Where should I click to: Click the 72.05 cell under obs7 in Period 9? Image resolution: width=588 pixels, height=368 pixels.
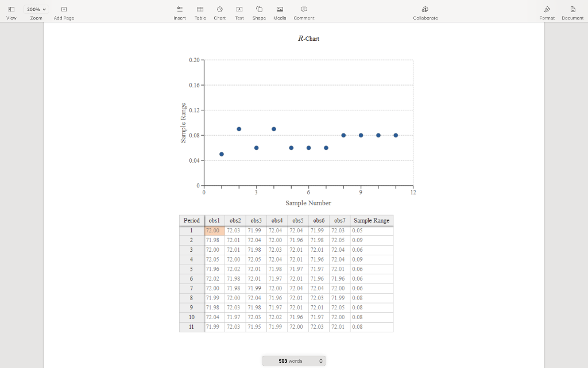point(340,308)
